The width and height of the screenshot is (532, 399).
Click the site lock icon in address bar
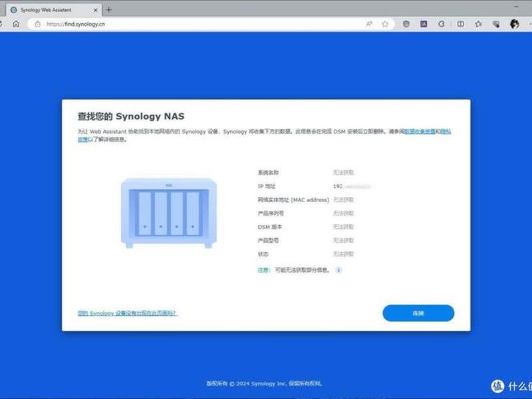pyautogui.click(x=38, y=24)
